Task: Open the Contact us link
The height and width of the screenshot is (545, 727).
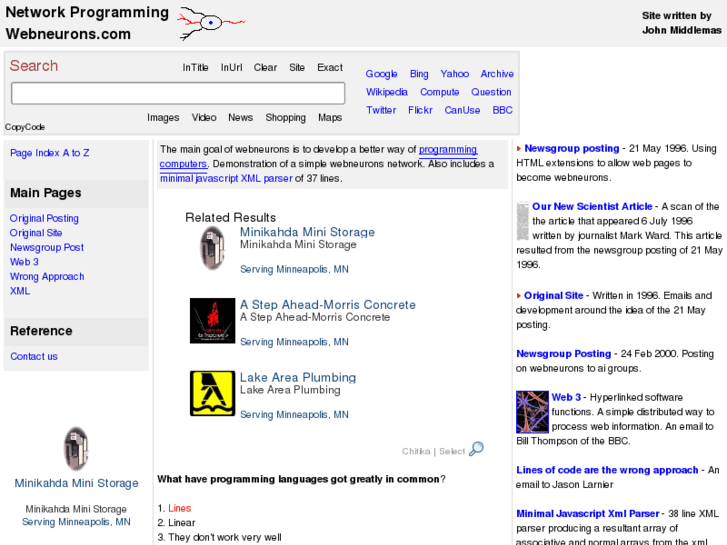Action: tap(34, 357)
